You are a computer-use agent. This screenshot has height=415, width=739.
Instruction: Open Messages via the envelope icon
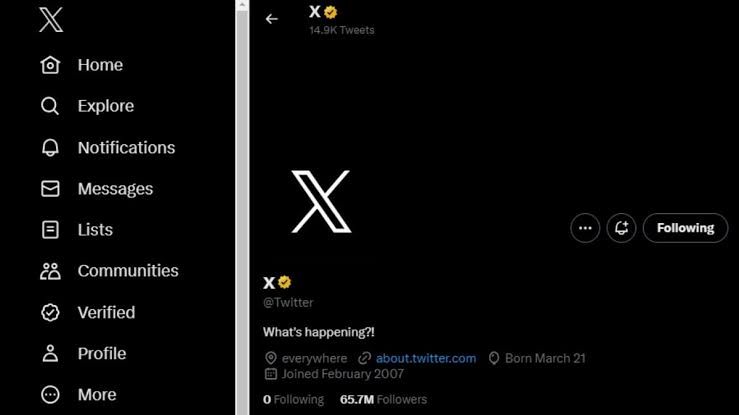[x=50, y=188]
